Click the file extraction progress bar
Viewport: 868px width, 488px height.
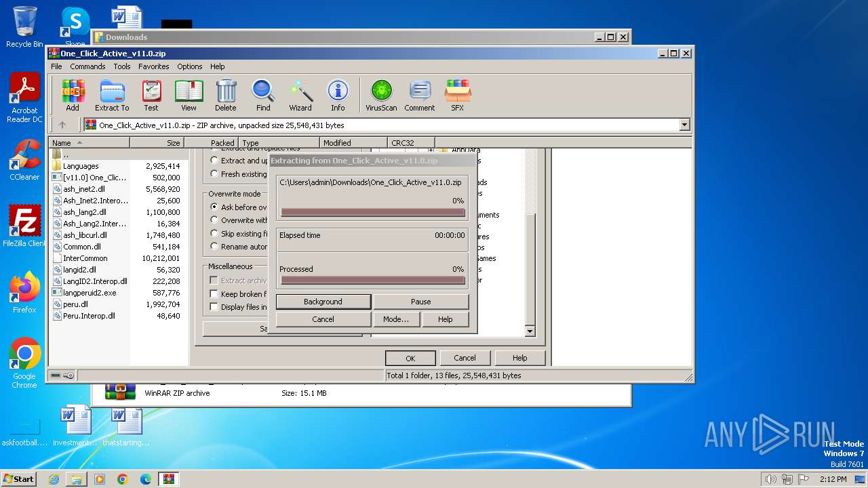(x=373, y=212)
